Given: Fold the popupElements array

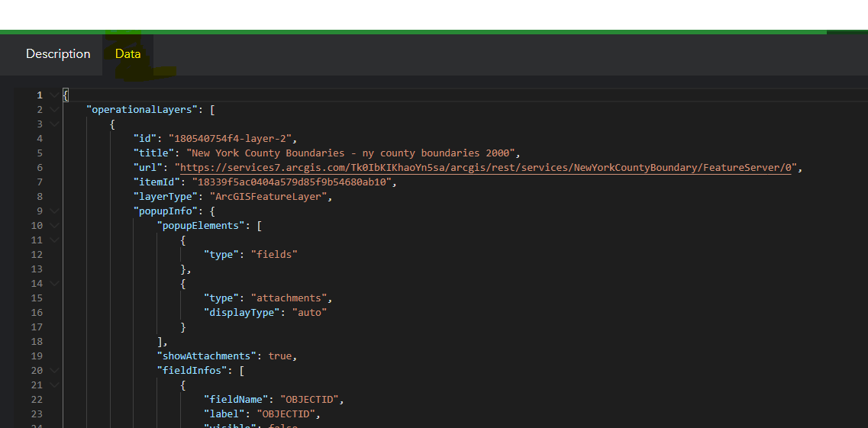Looking at the screenshot, I should pyautogui.click(x=53, y=226).
